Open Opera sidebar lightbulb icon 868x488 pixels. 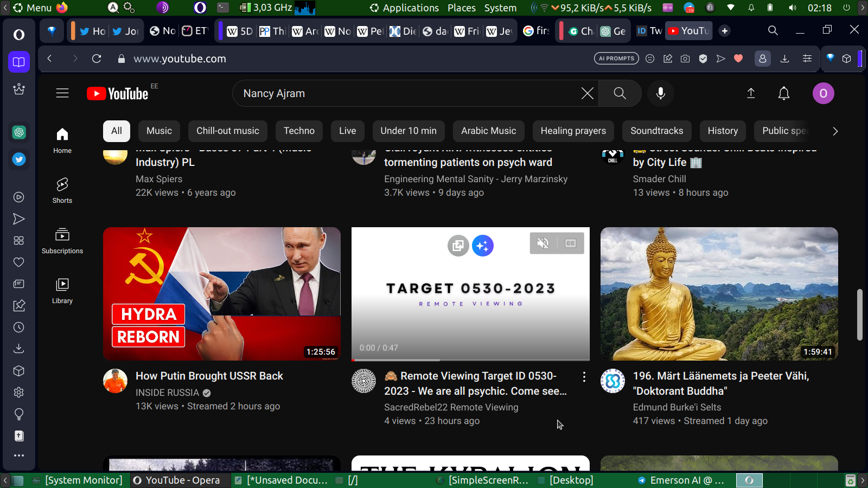(19, 414)
